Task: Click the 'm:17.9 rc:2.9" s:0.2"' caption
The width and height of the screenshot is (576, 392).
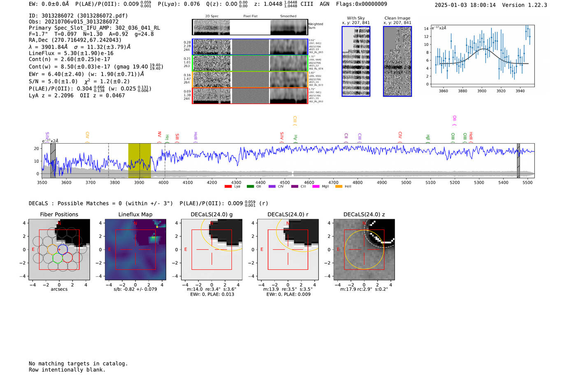Action: point(364,289)
